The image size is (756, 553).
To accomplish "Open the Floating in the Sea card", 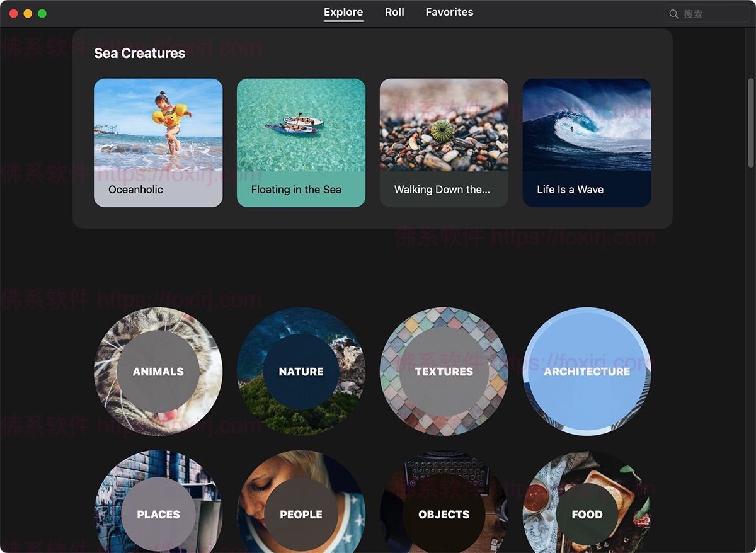I will (x=301, y=142).
